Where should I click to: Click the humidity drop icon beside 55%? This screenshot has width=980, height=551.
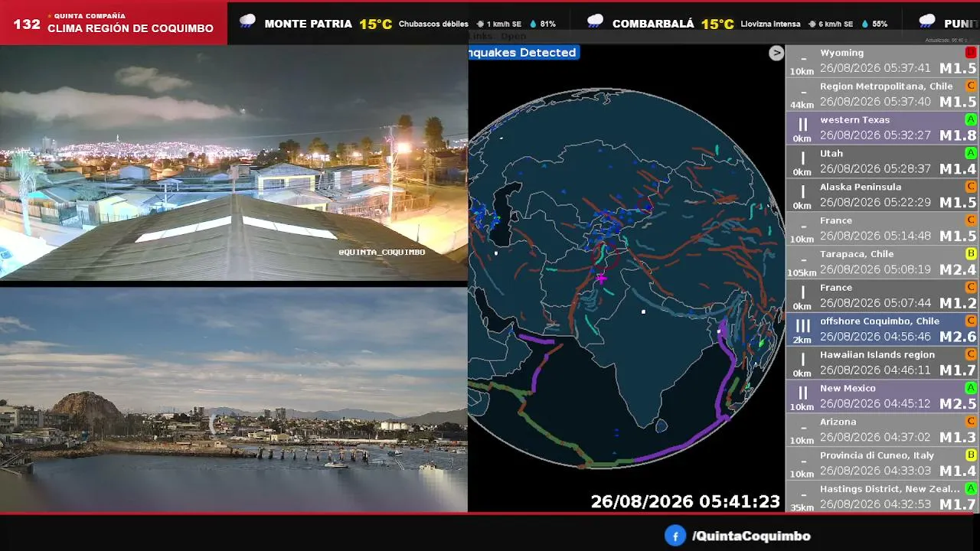pyautogui.click(x=864, y=24)
